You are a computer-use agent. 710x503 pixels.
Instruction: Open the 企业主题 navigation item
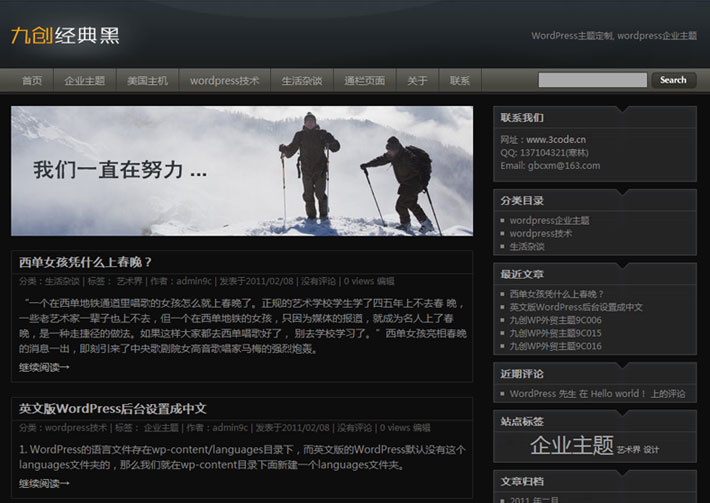coord(85,81)
